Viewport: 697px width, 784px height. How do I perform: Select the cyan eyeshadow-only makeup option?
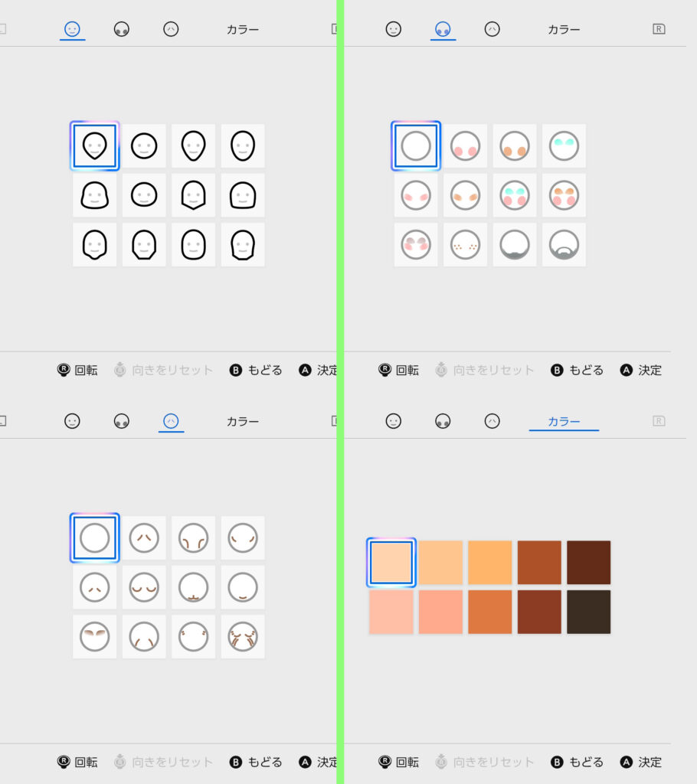[564, 146]
